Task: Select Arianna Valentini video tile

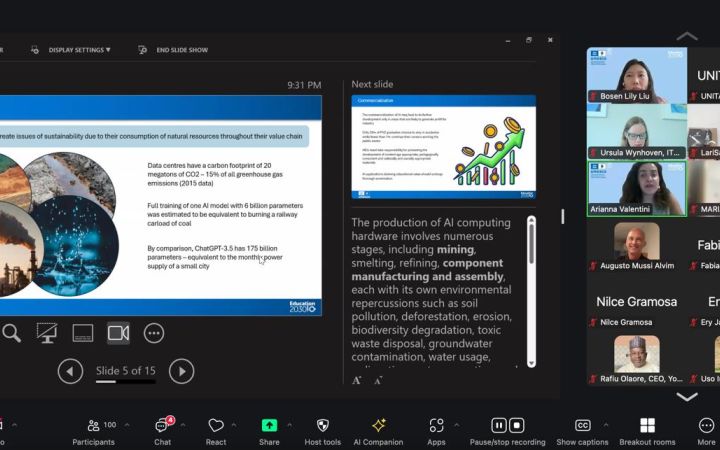Action: click(637, 188)
